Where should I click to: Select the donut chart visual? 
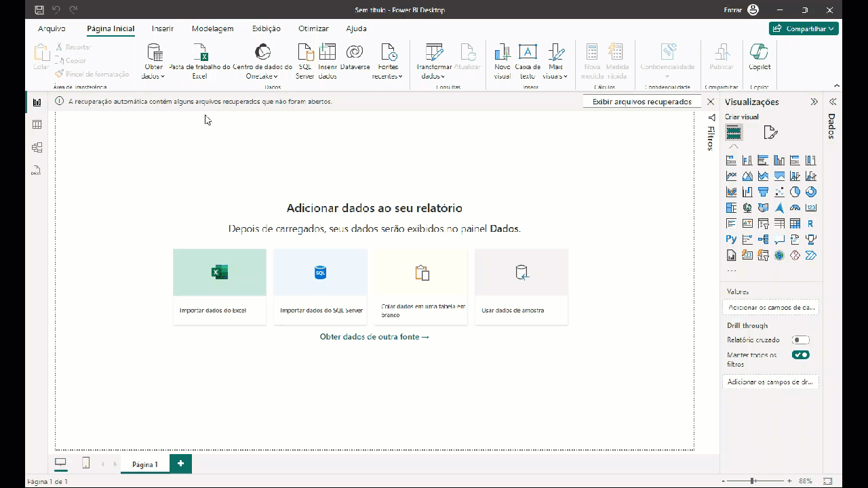pos(811,192)
